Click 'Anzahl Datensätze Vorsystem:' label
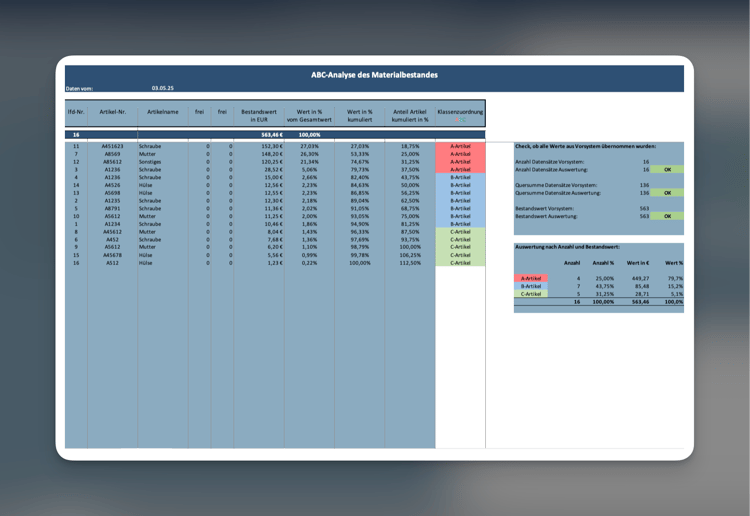 coord(549,162)
